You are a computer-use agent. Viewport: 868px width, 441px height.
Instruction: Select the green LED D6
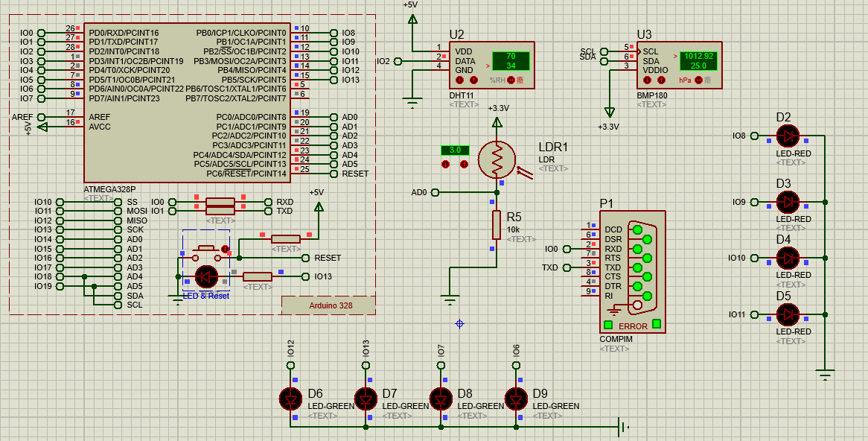(x=290, y=399)
